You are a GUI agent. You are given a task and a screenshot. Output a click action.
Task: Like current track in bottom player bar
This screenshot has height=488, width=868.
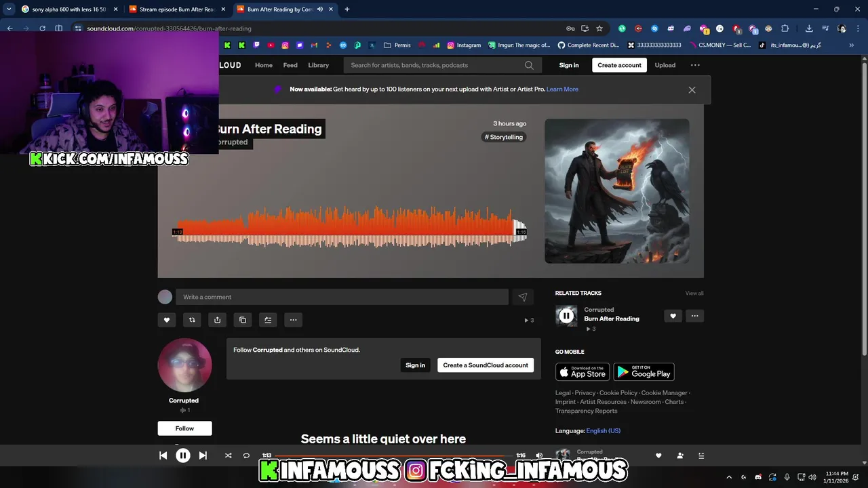(x=658, y=455)
